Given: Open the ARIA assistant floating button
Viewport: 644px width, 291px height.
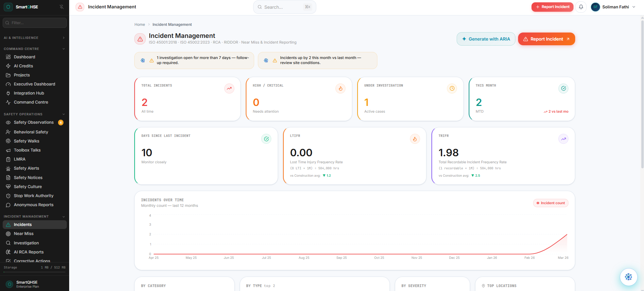Looking at the screenshot, I should (628, 277).
